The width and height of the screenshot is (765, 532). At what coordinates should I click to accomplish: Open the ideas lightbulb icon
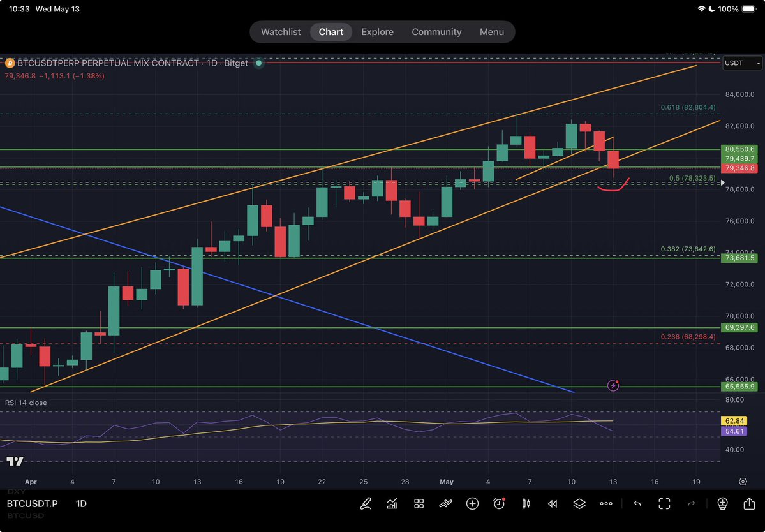(x=722, y=504)
